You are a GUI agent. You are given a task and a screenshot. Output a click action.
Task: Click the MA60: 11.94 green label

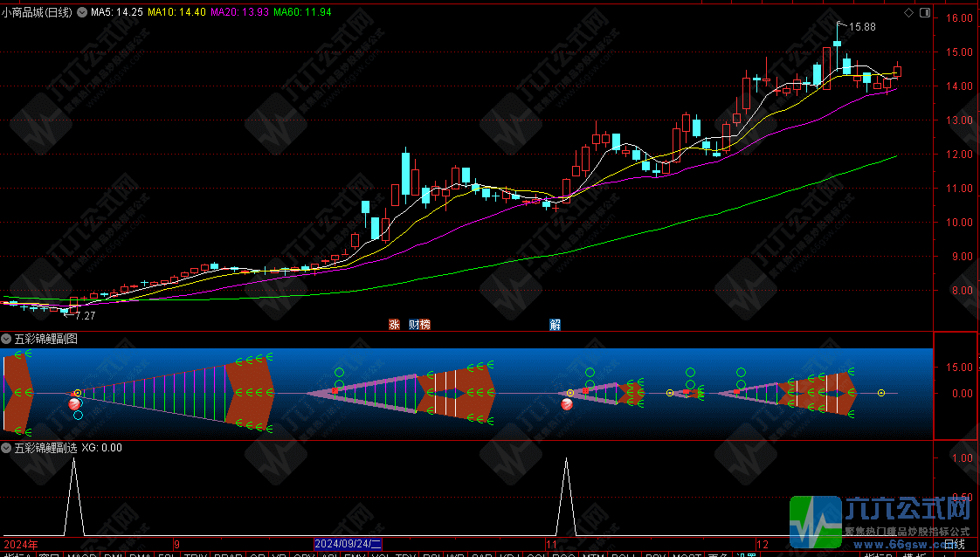pyautogui.click(x=302, y=13)
